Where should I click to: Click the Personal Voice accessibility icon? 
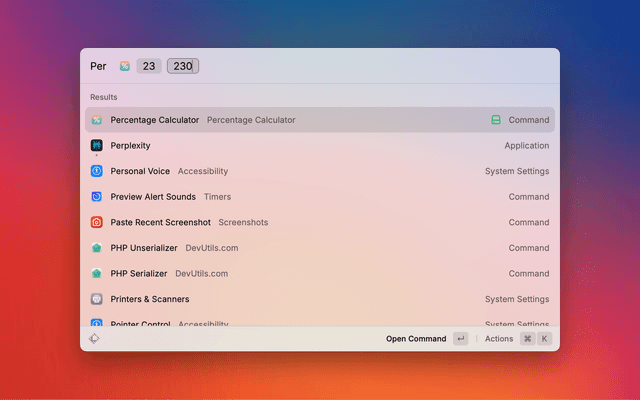point(97,171)
